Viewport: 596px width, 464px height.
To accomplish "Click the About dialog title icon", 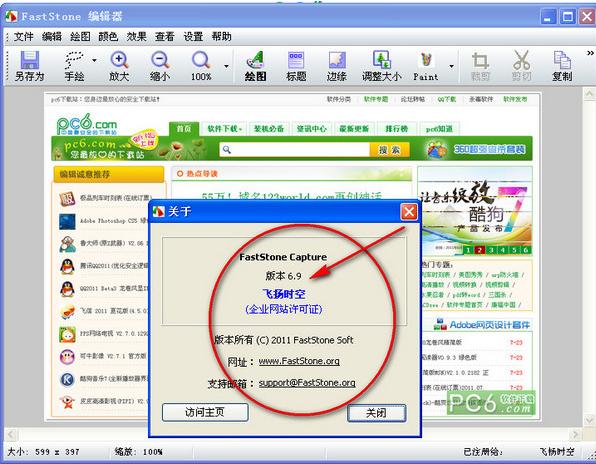I will (159, 212).
